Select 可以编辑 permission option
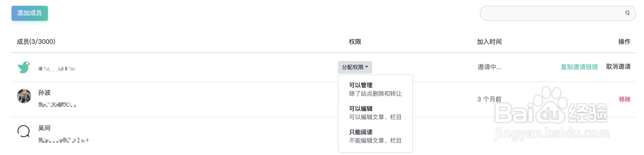The height and width of the screenshot is (155, 644). click(x=361, y=108)
